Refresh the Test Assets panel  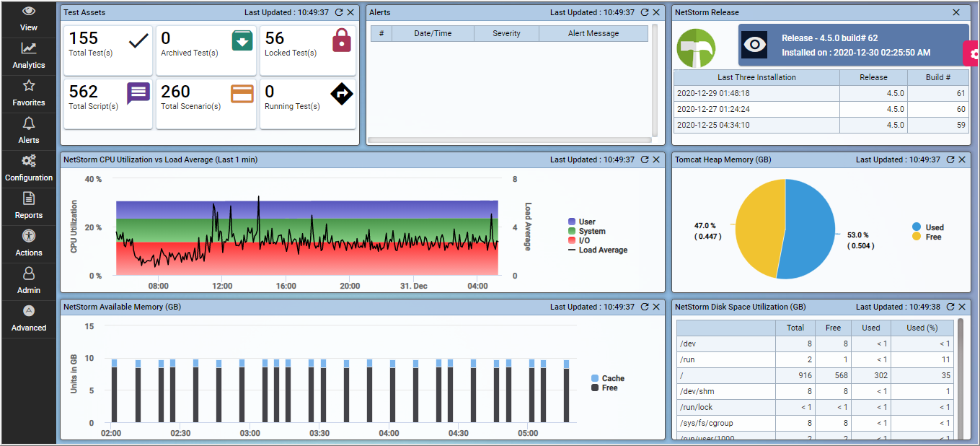tap(339, 12)
